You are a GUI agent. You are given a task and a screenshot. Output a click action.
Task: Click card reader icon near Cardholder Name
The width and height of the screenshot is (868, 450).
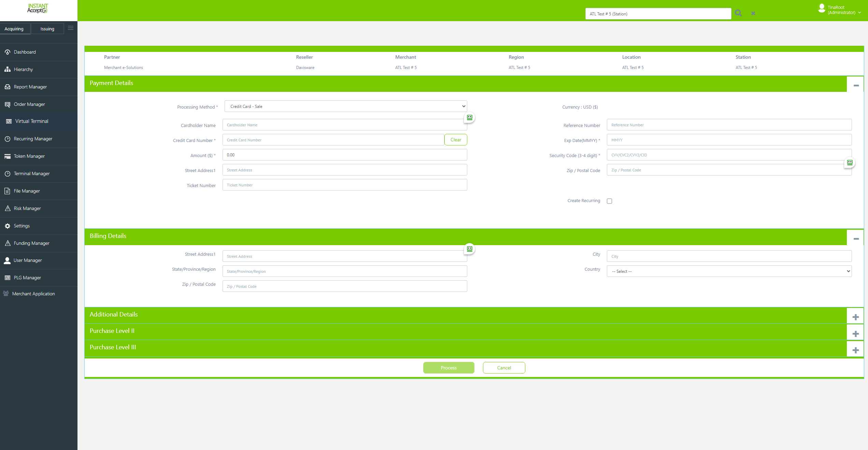(470, 117)
